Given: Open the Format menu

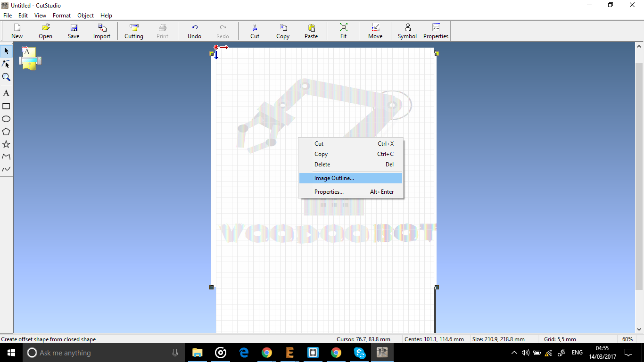Looking at the screenshot, I should [62, 16].
